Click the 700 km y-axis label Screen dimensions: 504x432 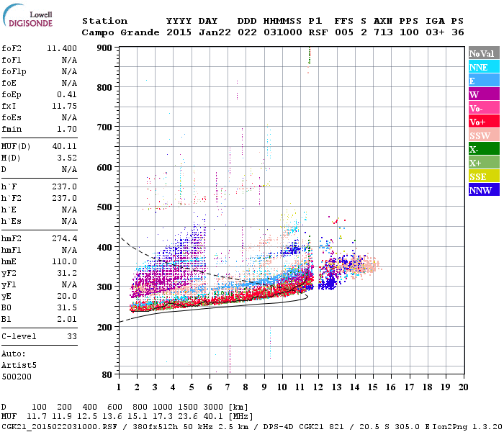pos(104,127)
